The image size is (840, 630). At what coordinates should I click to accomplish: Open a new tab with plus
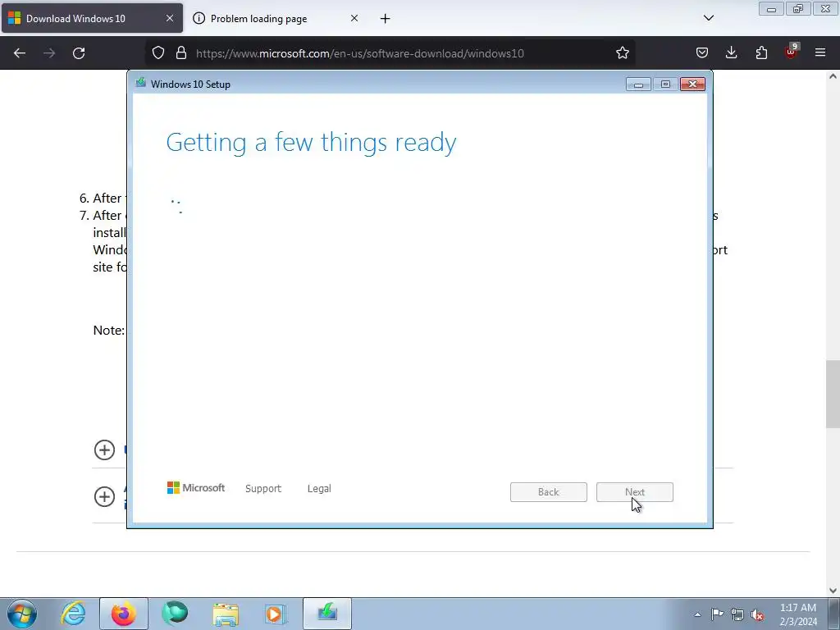point(386,19)
